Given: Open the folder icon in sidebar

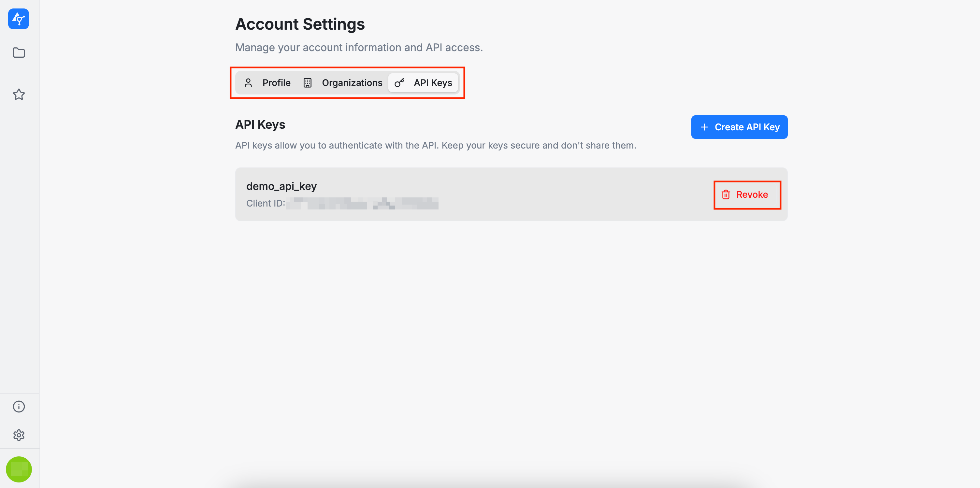Looking at the screenshot, I should (x=19, y=52).
